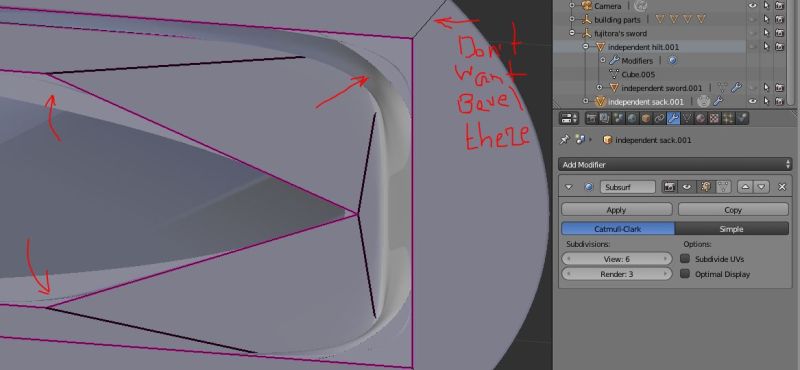Click the Subsurf modifier name field
Screen dimensions: 800x370
click(628, 187)
